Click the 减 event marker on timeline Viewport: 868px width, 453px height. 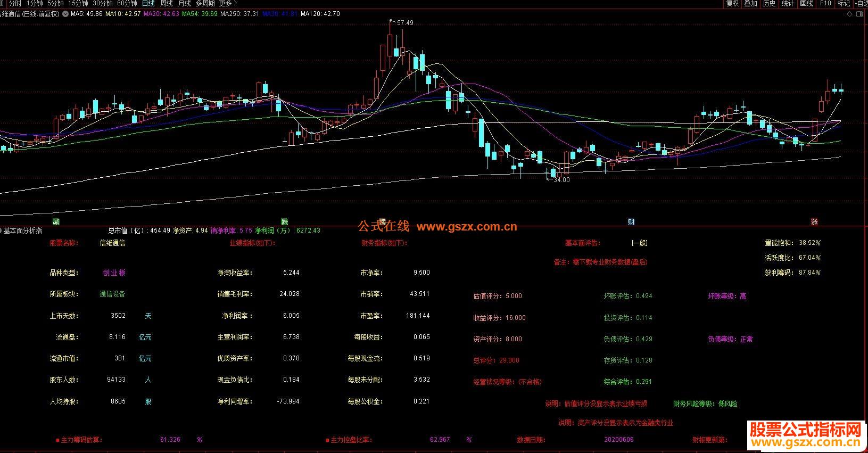56,221
